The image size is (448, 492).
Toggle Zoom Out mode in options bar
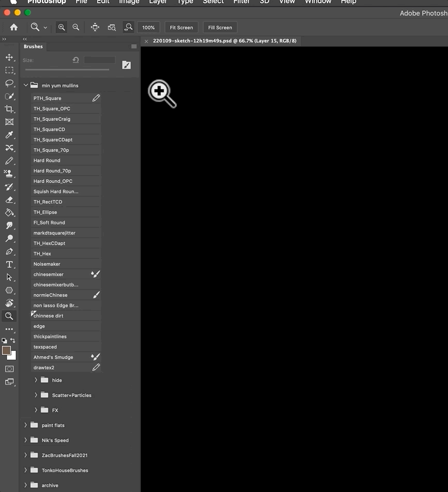click(76, 27)
